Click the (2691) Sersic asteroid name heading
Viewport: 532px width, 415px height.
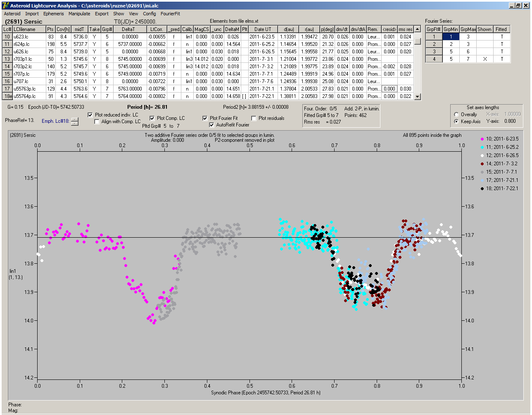[24, 21]
